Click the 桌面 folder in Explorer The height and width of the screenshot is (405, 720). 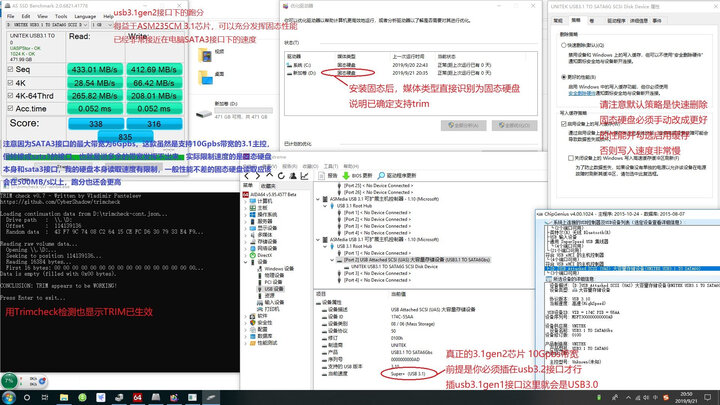click(x=205, y=77)
